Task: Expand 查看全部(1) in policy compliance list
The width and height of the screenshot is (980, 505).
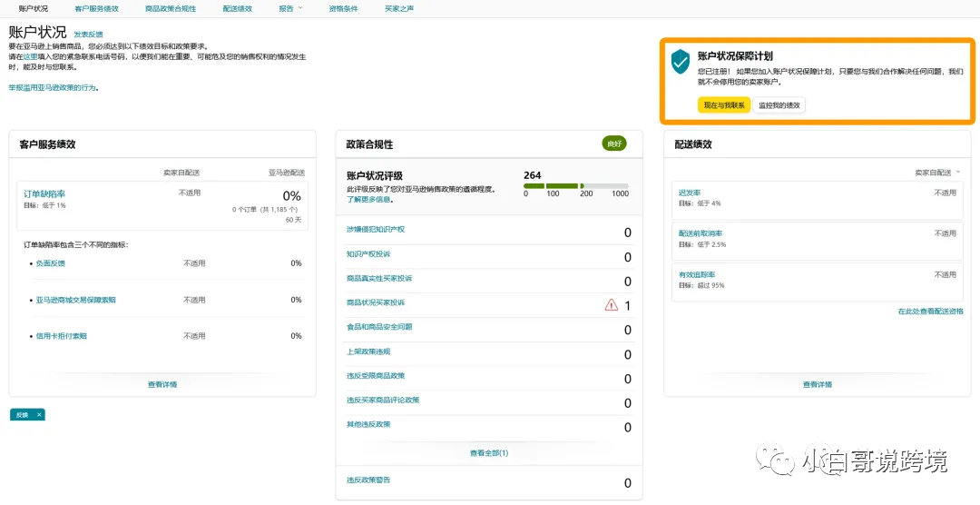Action: click(488, 452)
